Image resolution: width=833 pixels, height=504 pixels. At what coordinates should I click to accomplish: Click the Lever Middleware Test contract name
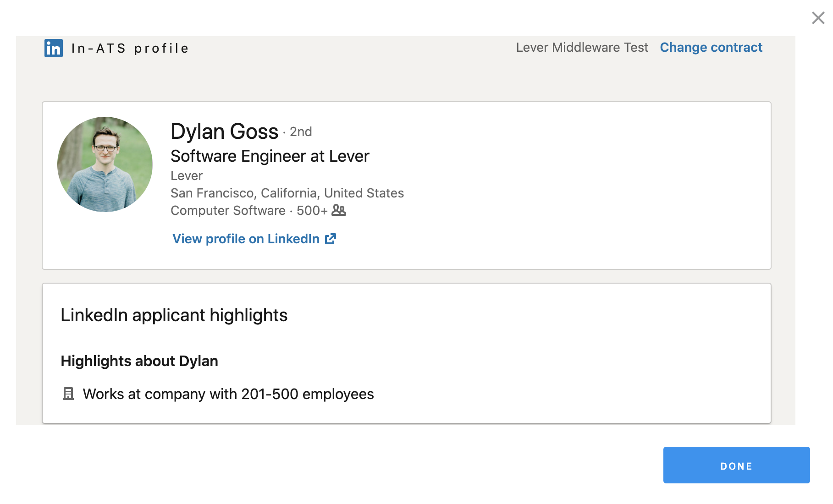(582, 48)
